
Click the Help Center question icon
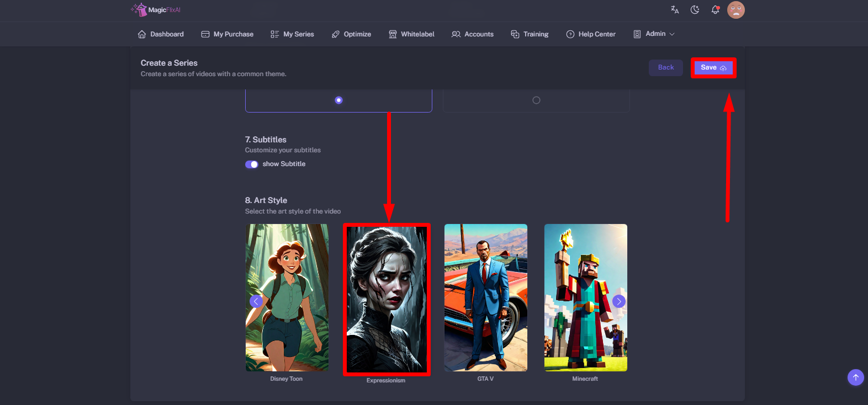[570, 34]
